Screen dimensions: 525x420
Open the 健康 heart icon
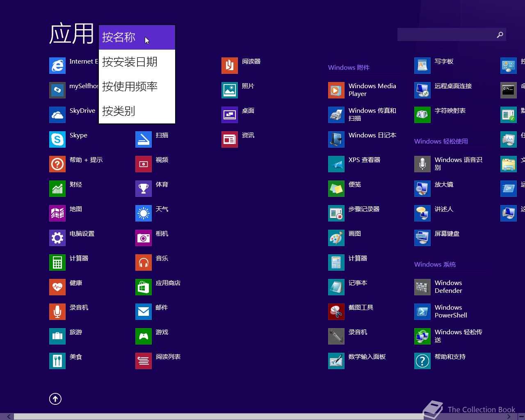(x=57, y=287)
